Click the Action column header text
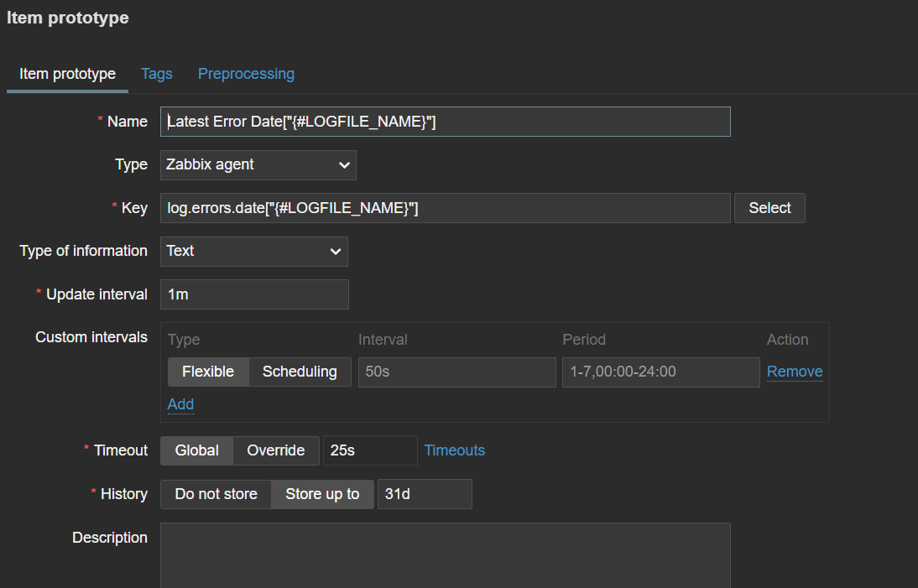This screenshot has width=918, height=588. coord(787,340)
